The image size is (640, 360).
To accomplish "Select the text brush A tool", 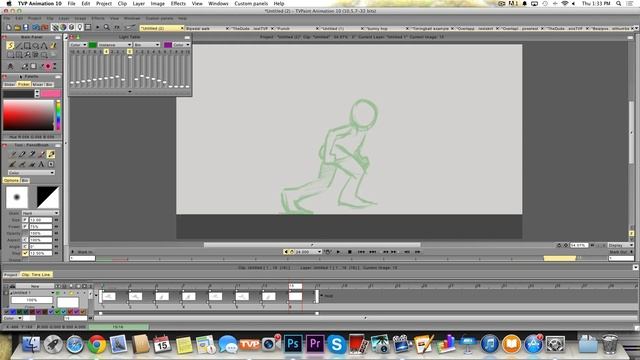I will coord(41,164).
